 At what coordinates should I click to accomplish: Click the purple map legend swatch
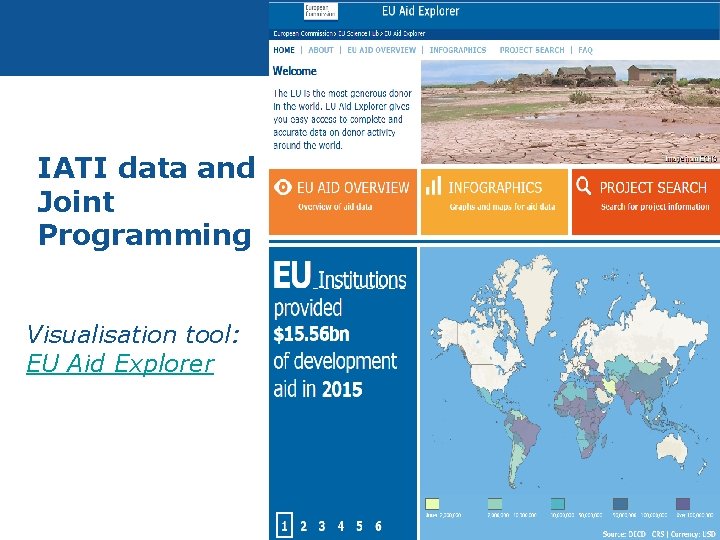[683, 504]
